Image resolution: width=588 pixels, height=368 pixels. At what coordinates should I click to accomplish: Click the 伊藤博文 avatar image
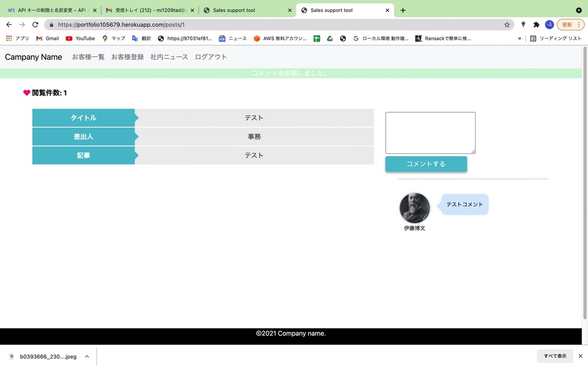click(x=414, y=208)
